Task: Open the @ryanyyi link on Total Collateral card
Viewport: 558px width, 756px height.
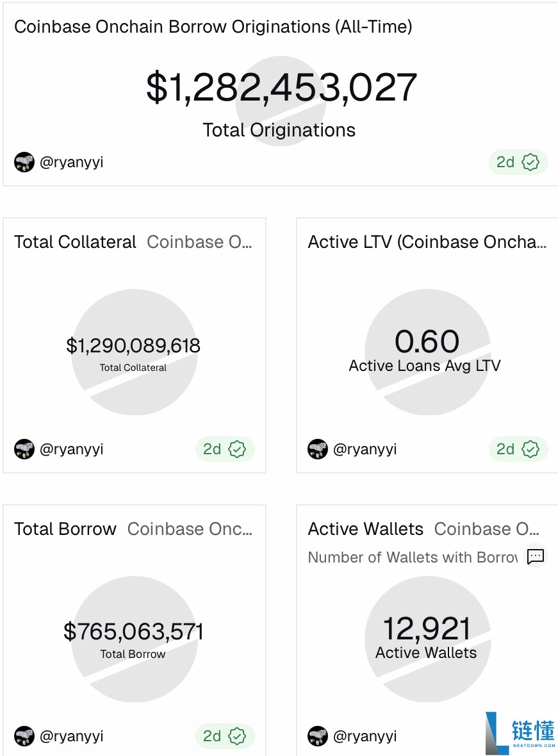Action: (71, 449)
